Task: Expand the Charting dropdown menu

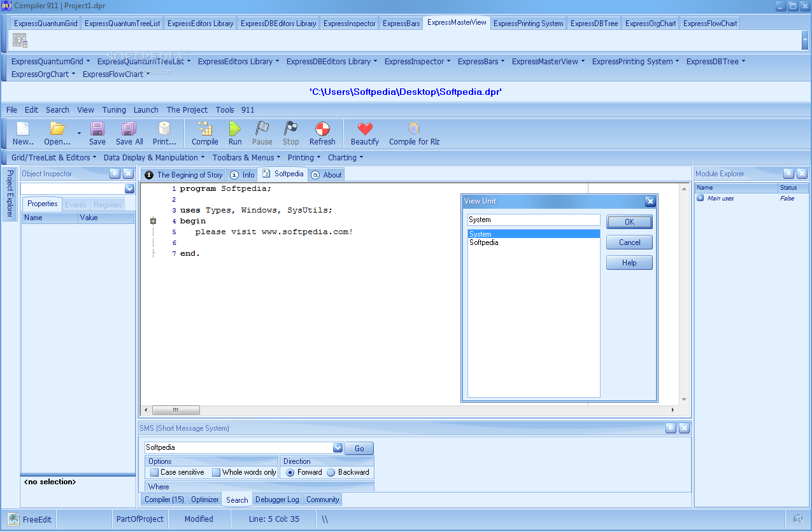Action: [346, 157]
